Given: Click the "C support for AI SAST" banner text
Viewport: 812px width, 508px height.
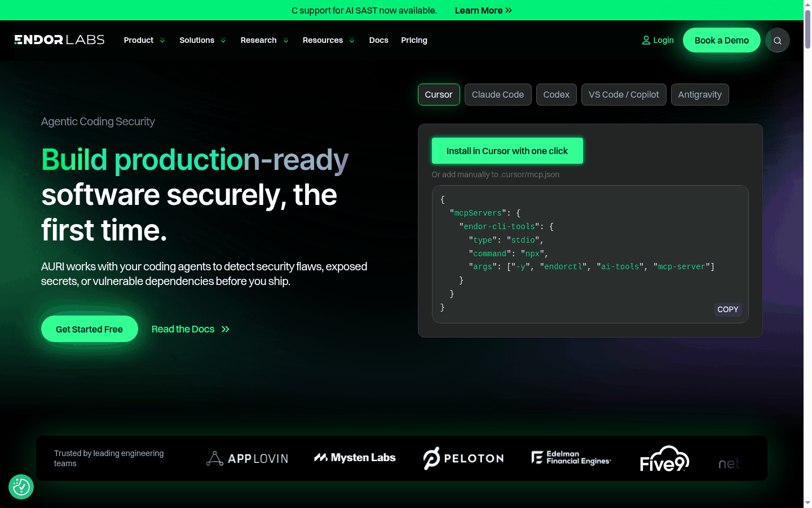Looking at the screenshot, I should (364, 10).
